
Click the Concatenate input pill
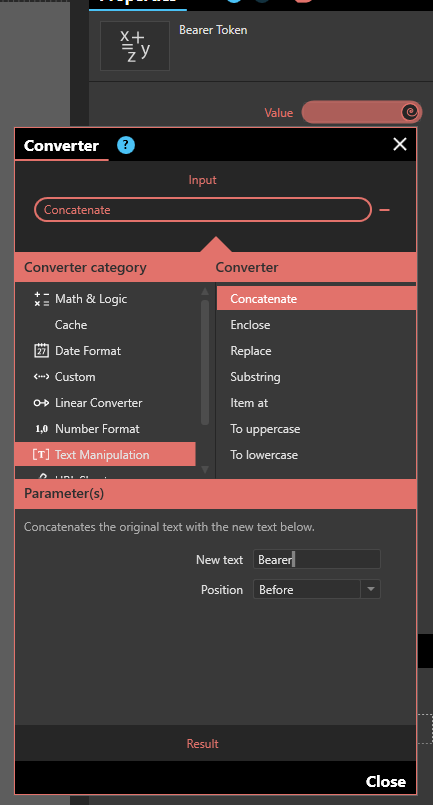coord(203,209)
